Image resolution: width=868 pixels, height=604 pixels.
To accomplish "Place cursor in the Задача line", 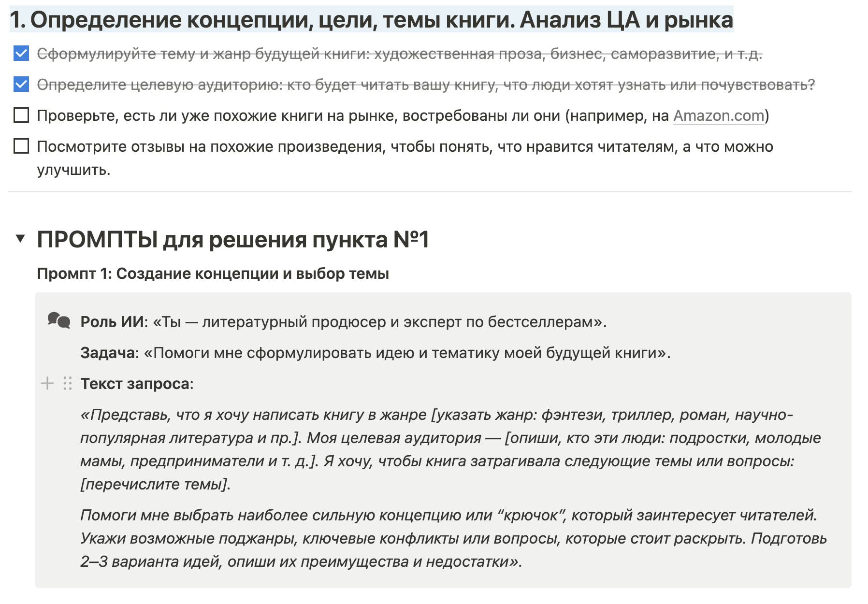I will [x=375, y=353].
